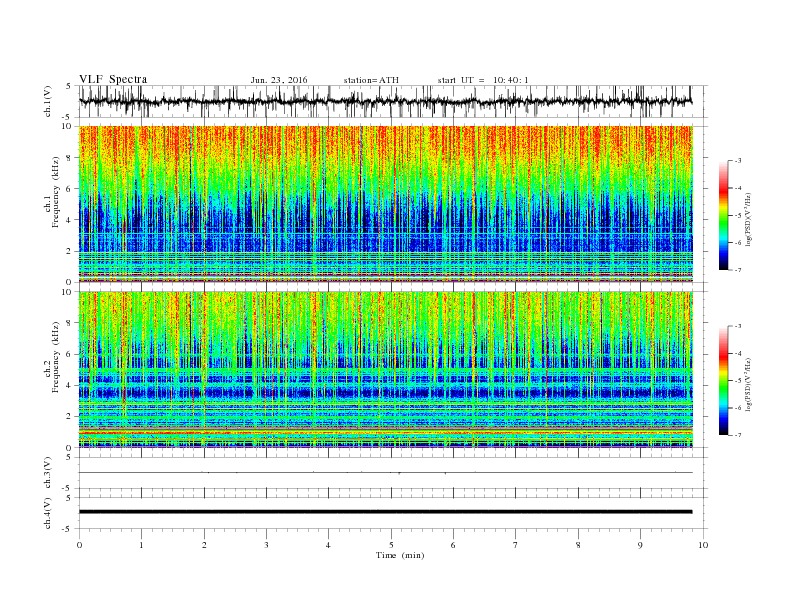792x612 pixels.
Task: Select the "ch.4(V)" axis label
Action: point(48,513)
